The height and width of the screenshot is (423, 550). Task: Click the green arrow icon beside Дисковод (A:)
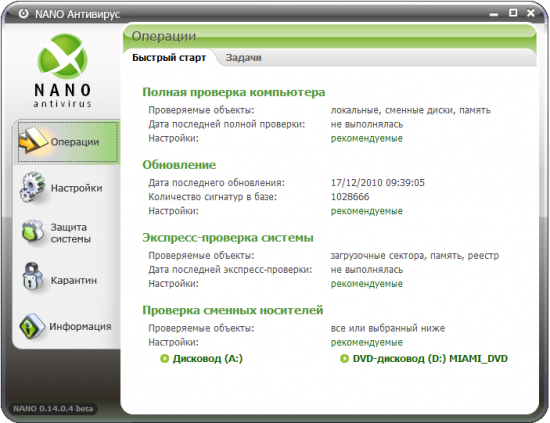coord(165,359)
